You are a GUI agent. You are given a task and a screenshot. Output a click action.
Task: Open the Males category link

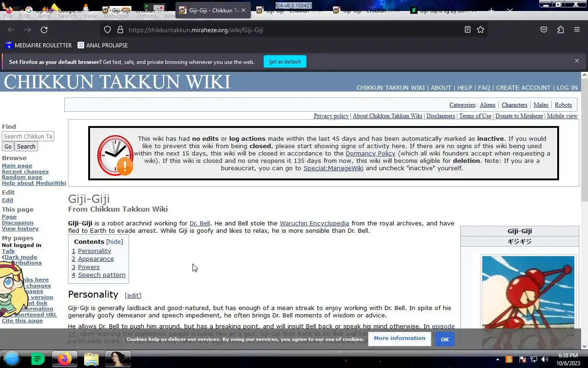(541, 105)
